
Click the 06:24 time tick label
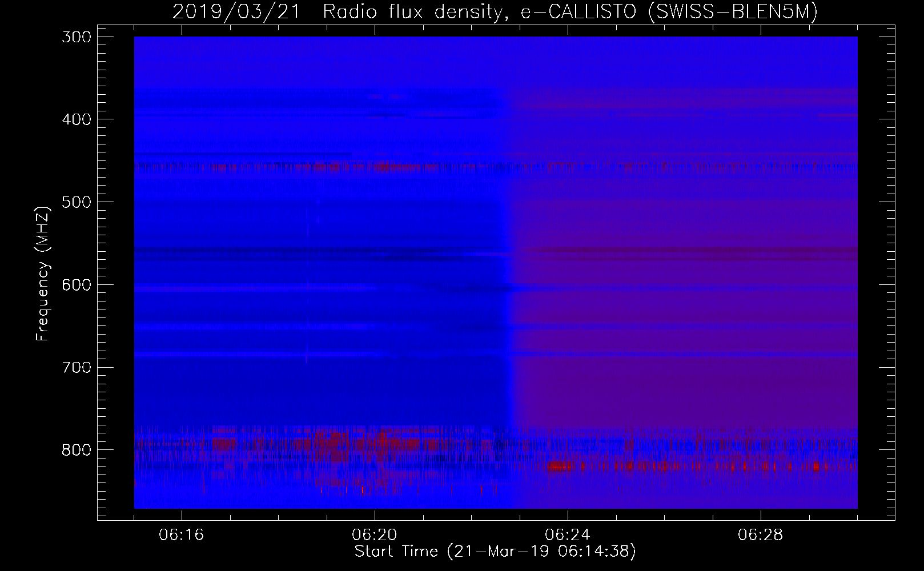click(568, 535)
